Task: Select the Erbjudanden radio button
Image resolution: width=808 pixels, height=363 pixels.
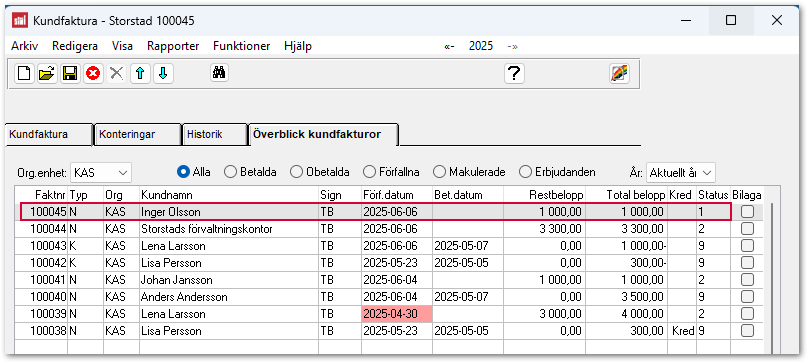Action: 526,172
